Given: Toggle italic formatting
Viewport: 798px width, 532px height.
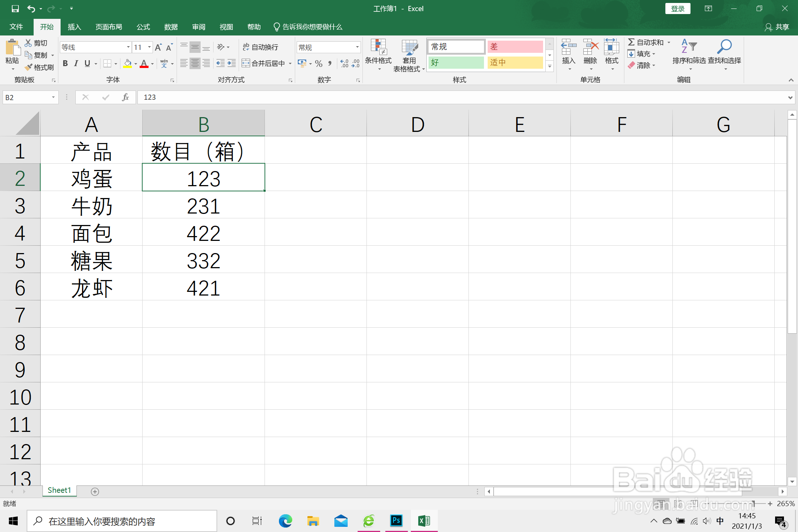Looking at the screenshot, I should pos(76,64).
